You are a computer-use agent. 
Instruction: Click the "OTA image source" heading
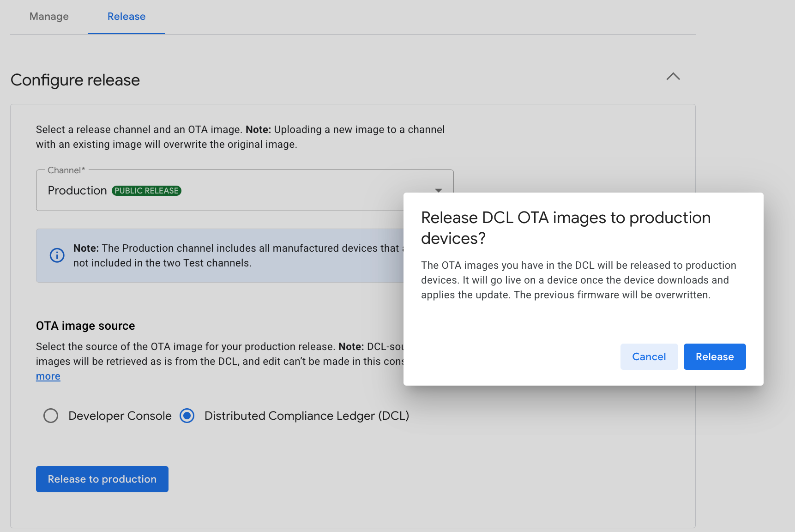[x=85, y=326]
